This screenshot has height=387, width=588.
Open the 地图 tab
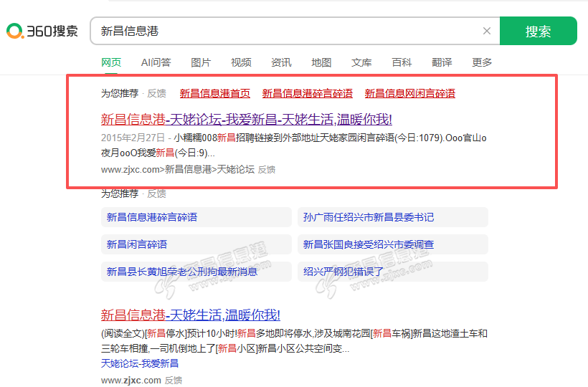[321, 62]
